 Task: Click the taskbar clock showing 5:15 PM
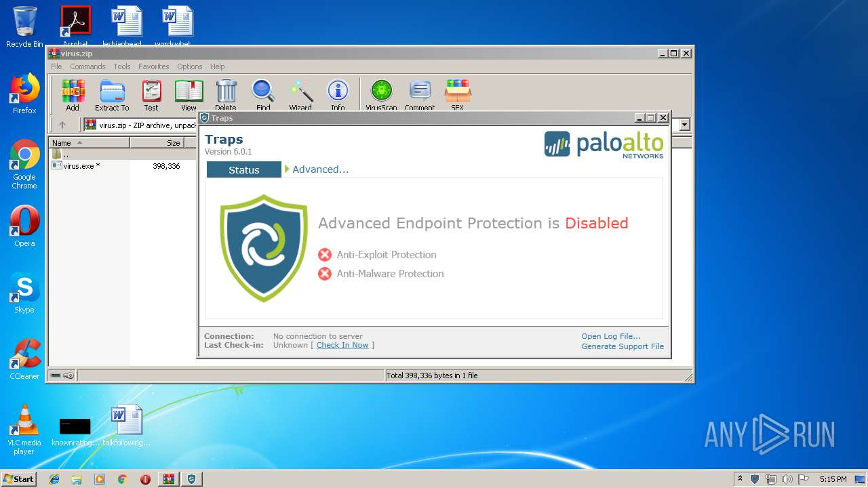pos(833,479)
